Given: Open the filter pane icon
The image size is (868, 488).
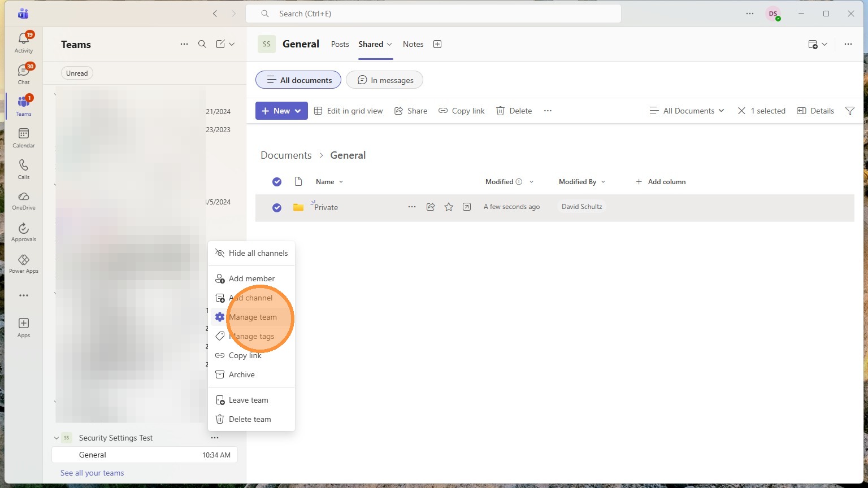Looking at the screenshot, I should tap(850, 111).
